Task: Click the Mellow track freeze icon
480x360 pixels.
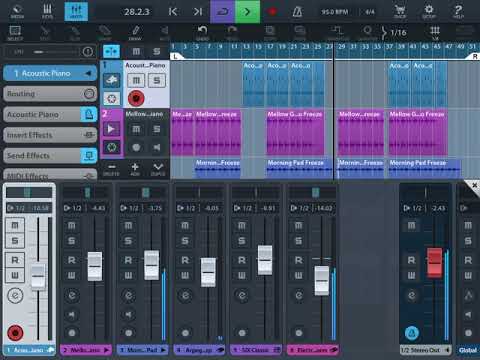Action: (112, 147)
